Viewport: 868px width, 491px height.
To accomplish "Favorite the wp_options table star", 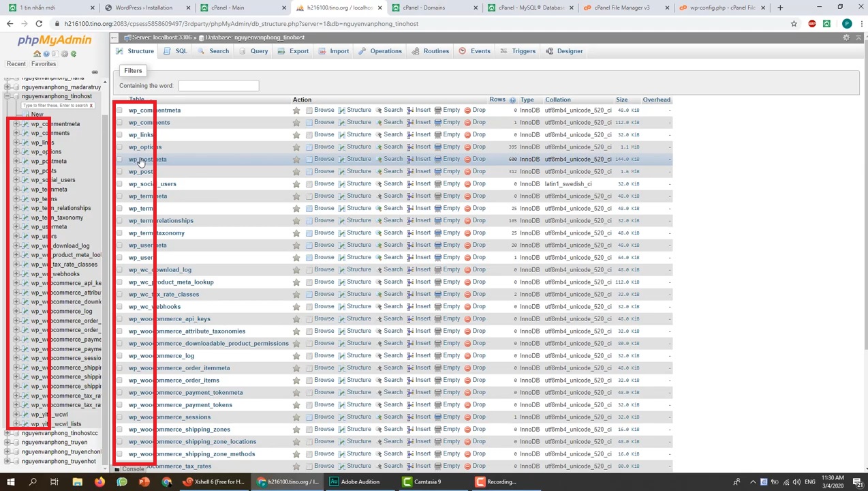I will (296, 147).
